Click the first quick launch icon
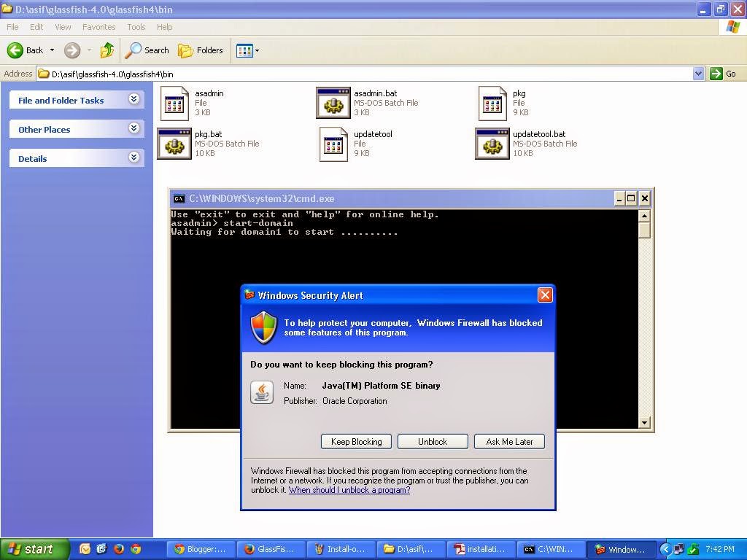The height and width of the screenshot is (560, 747). coord(85,549)
